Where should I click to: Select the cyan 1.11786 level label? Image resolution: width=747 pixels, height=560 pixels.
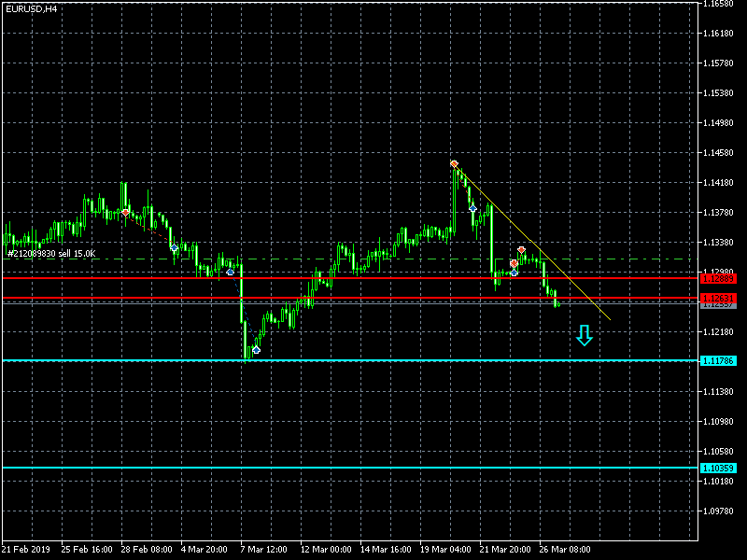718,361
